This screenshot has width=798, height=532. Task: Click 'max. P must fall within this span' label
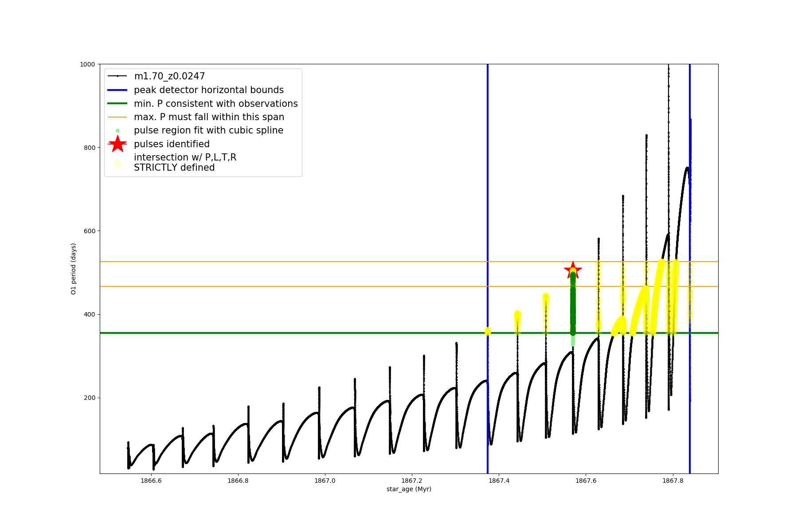coord(209,117)
